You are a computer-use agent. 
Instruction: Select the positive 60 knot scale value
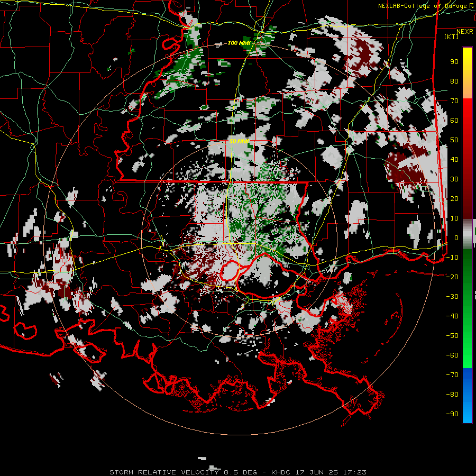454,120
